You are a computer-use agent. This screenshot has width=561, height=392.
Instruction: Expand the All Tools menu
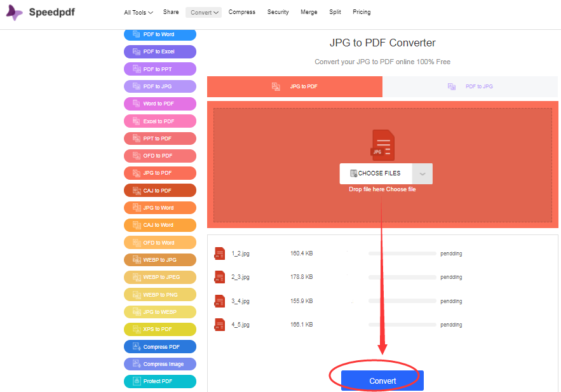click(x=138, y=13)
